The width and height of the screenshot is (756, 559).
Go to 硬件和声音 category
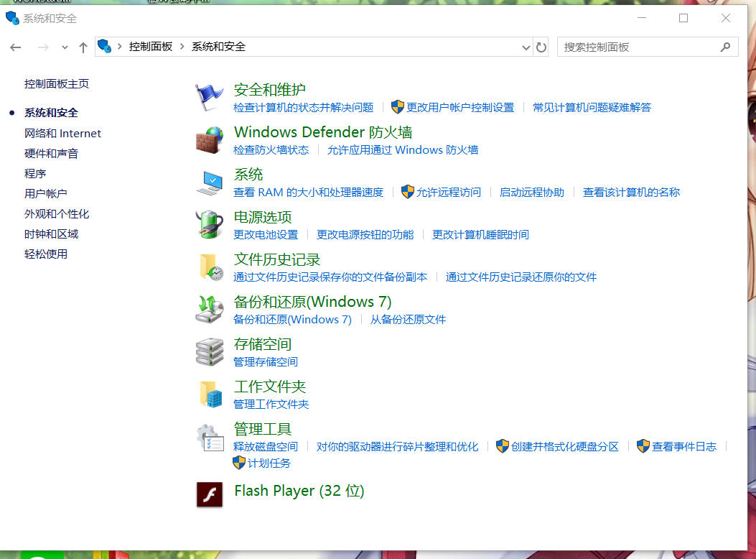pyautogui.click(x=51, y=154)
